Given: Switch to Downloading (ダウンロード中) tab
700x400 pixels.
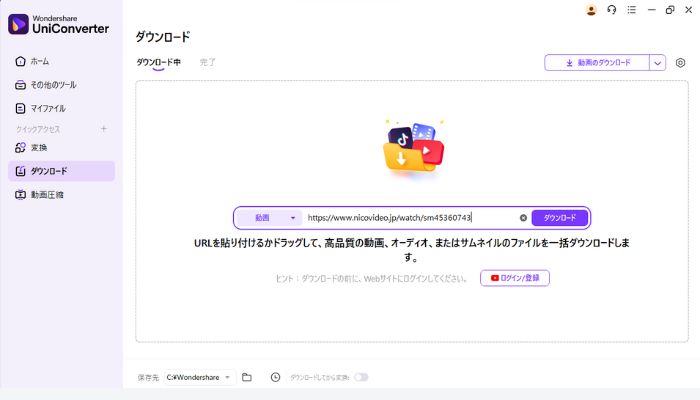Looking at the screenshot, I should point(158,62).
